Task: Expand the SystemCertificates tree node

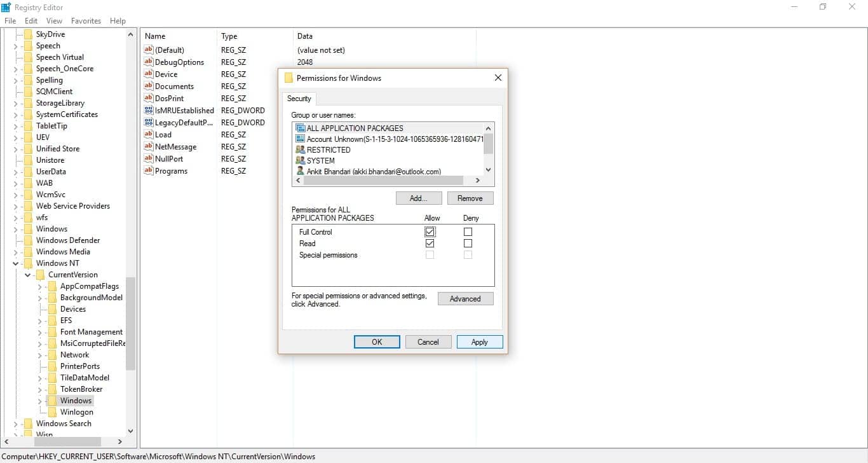Action: pyautogui.click(x=16, y=114)
